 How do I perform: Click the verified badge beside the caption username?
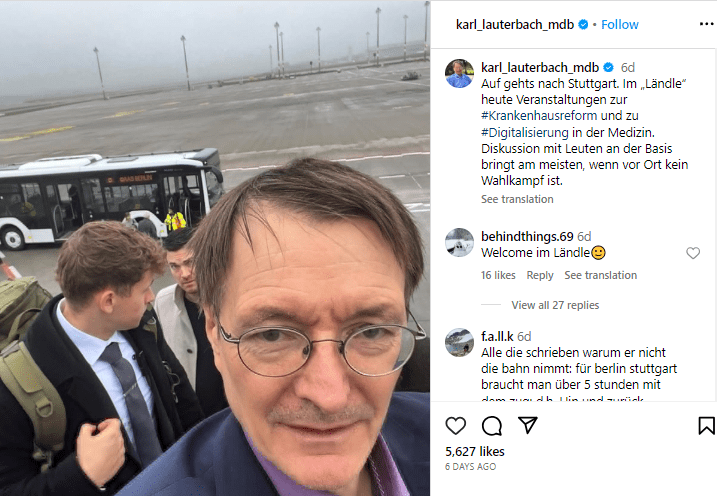point(609,68)
